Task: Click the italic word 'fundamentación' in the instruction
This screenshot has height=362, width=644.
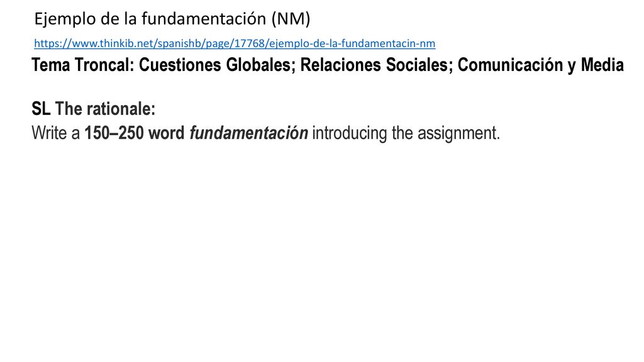Action: point(248,133)
